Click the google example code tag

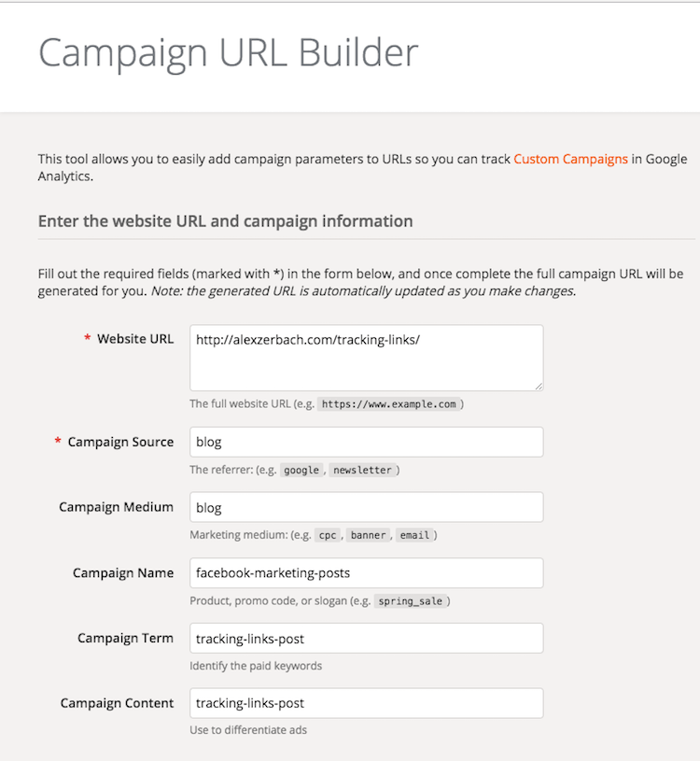301,470
